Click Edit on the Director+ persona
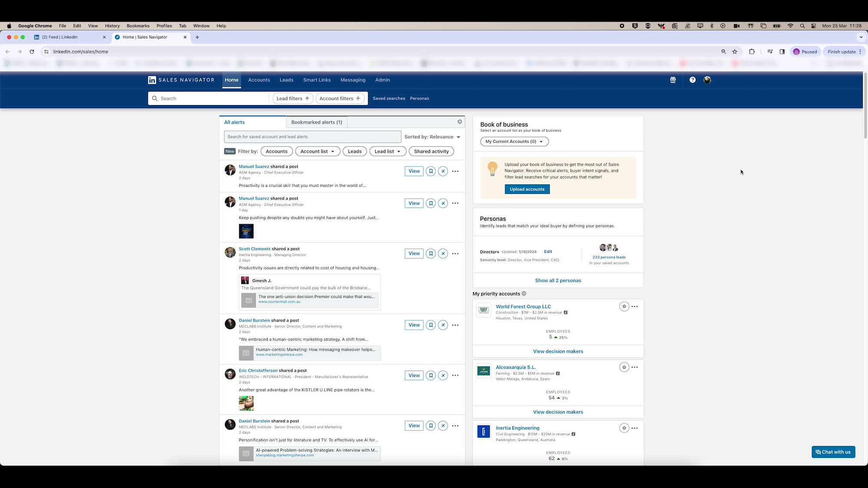The width and height of the screenshot is (868, 488). pos(548,252)
